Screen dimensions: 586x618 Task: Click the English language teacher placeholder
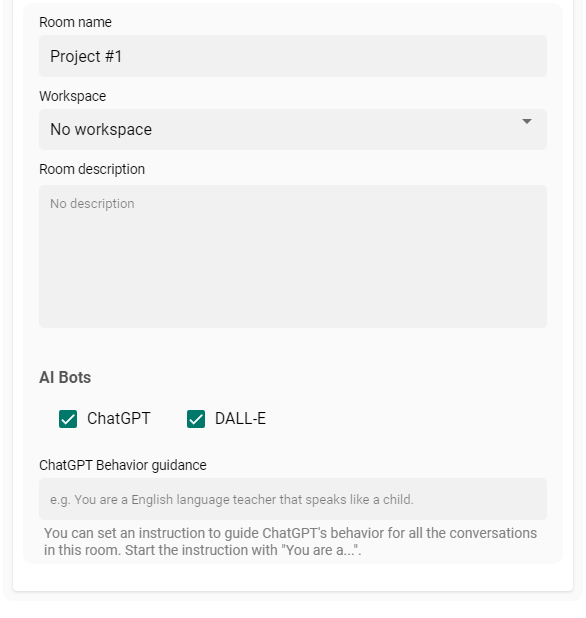click(x=232, y=499)
